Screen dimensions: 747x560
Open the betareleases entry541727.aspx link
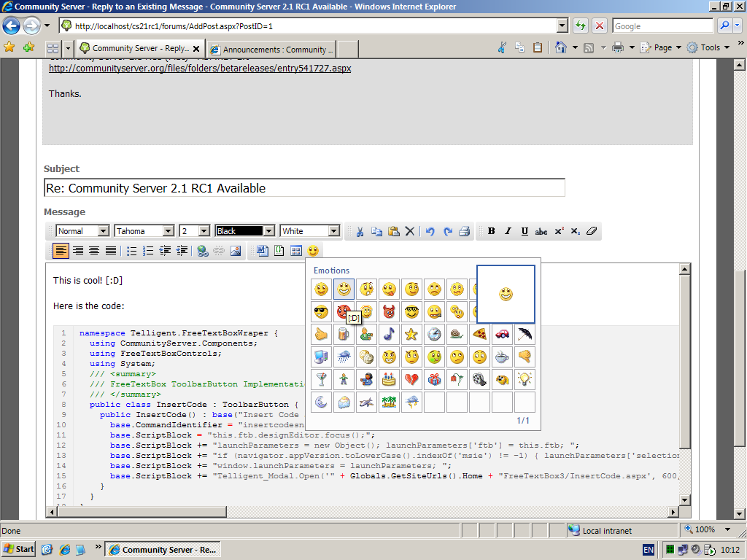[200, 69]
